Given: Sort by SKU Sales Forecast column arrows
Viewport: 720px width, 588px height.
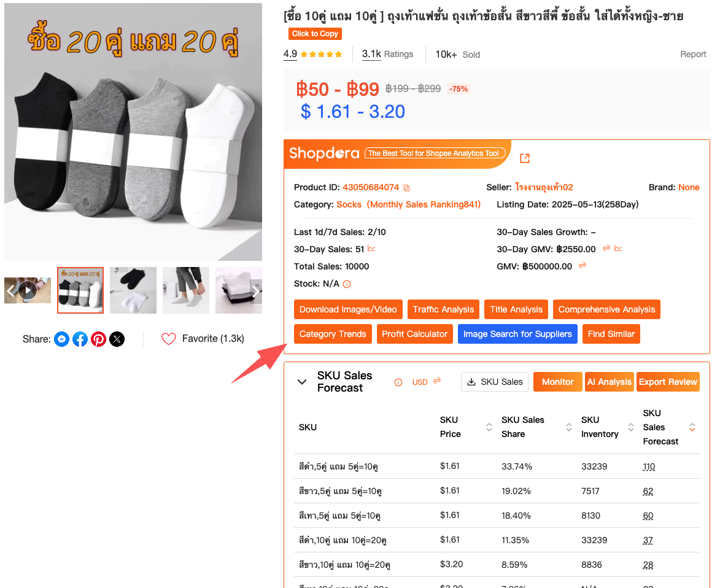Looking at the screenshot, I should (x=692, y=427).
